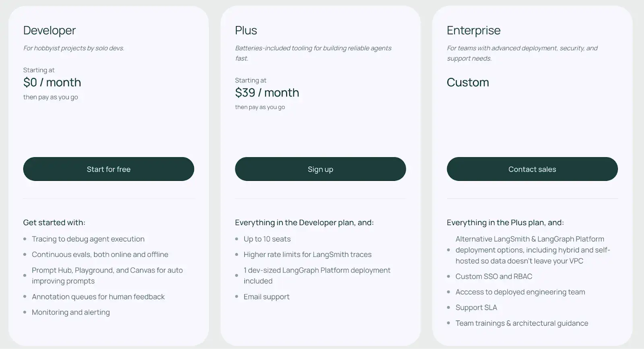644x349 pixels.
Task: Click the Start for free button
Action: (x=109, y=169)
